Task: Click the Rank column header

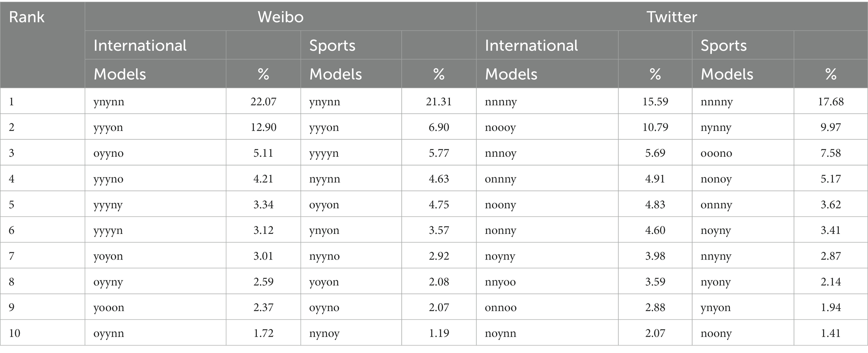Action: click(42, 44)
